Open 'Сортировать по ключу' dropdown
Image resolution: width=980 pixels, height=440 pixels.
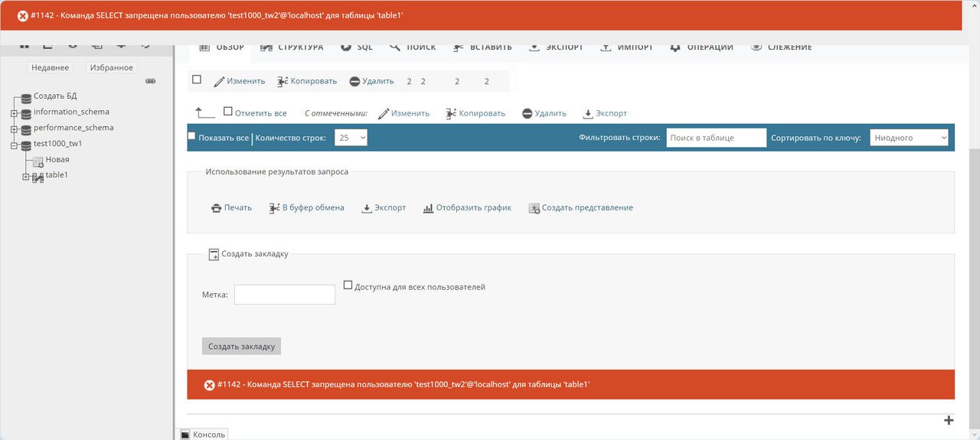click(x=909, y=138)
